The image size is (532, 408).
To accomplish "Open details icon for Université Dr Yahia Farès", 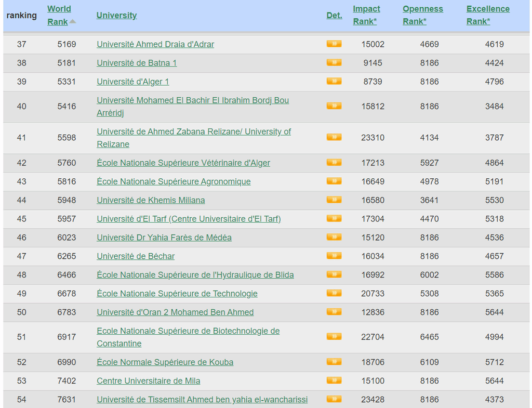I will pyautogui.click(x=334, y=237).
